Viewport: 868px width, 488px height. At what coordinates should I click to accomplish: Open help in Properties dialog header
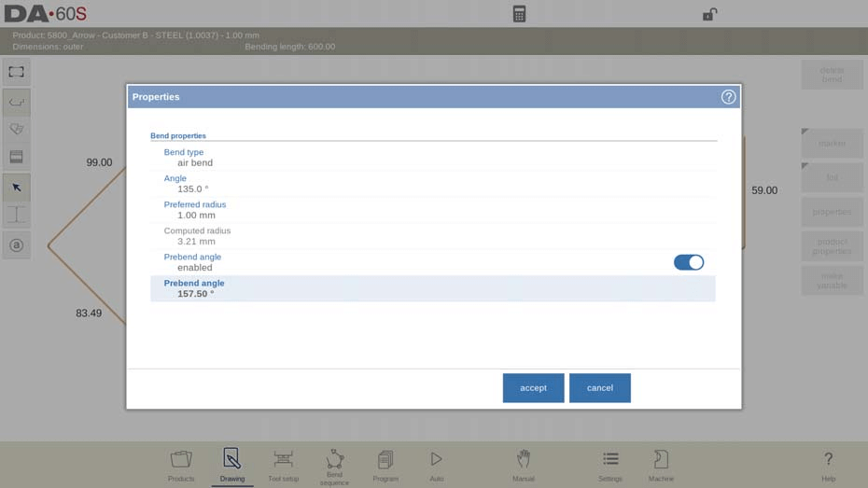[x=728, y=97]
